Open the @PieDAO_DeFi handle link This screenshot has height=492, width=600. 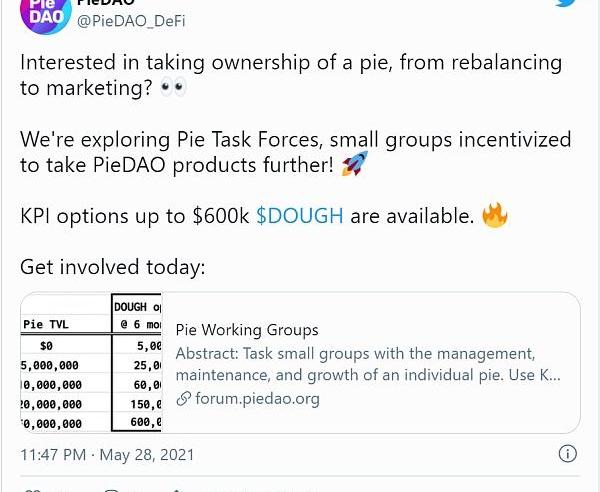[130, 21]
